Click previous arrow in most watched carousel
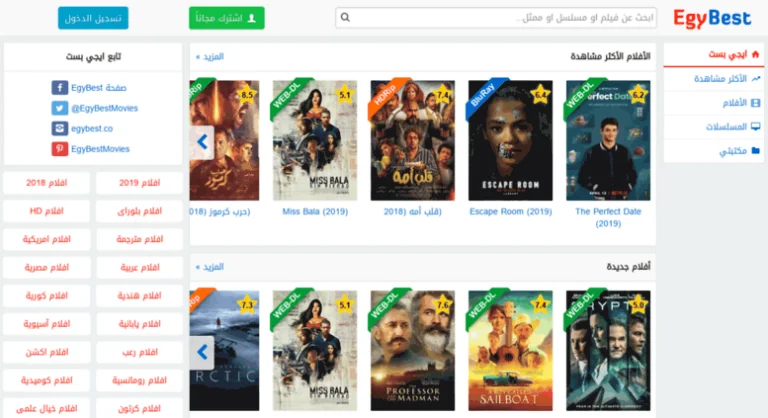This screenshot has width=768, height=418. 202,142
